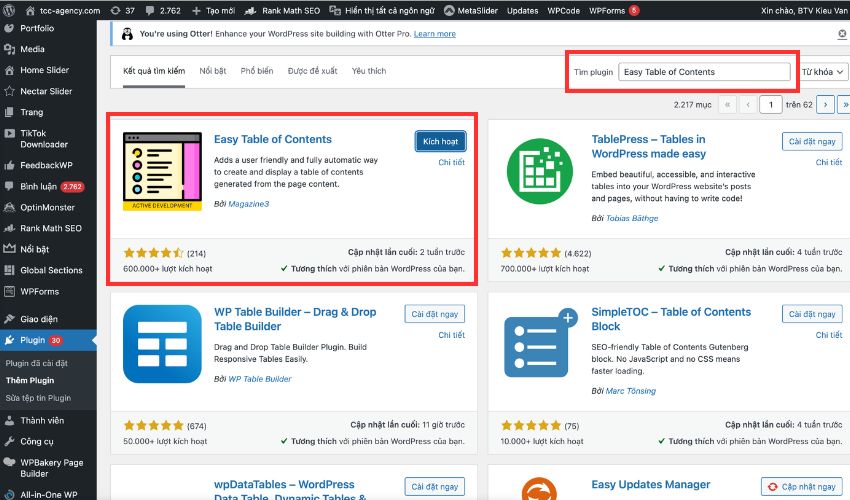Click current page number field

(x=770, y=104)
